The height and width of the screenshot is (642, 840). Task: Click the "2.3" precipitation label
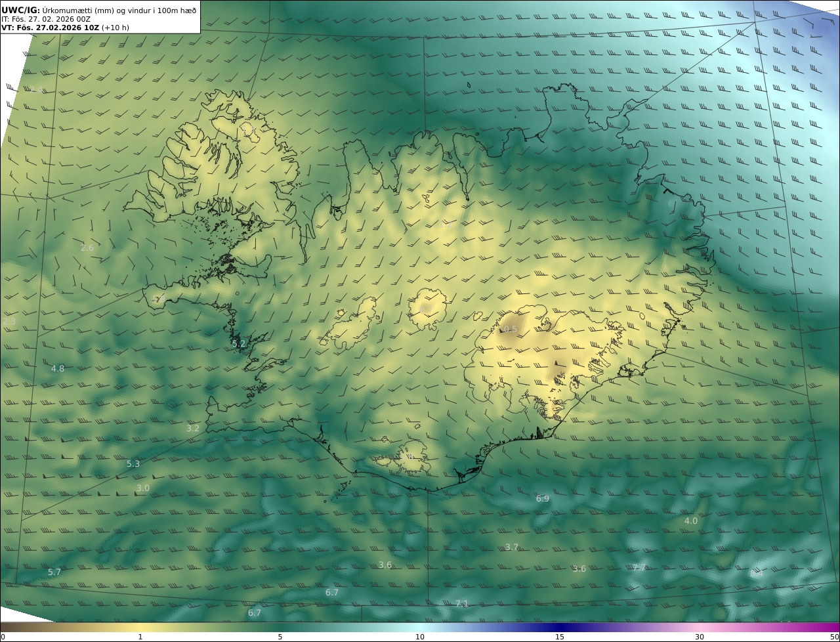[x=9, y=321]
